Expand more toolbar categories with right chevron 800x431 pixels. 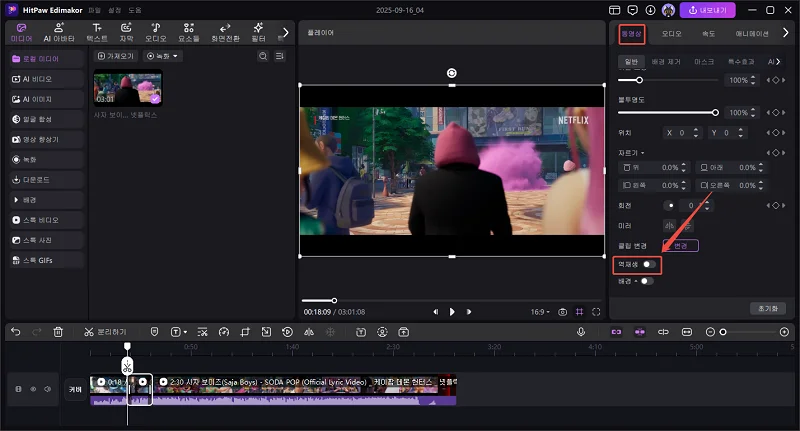click(x=285, y=32)
